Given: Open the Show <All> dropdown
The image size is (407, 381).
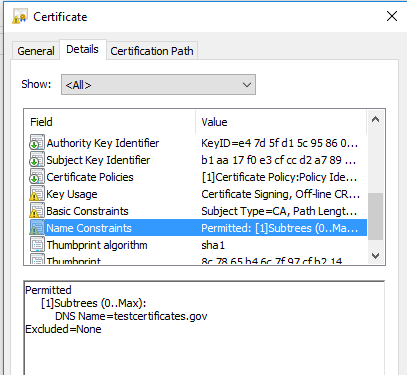Looking at the screenshot, I should (158, 85).
